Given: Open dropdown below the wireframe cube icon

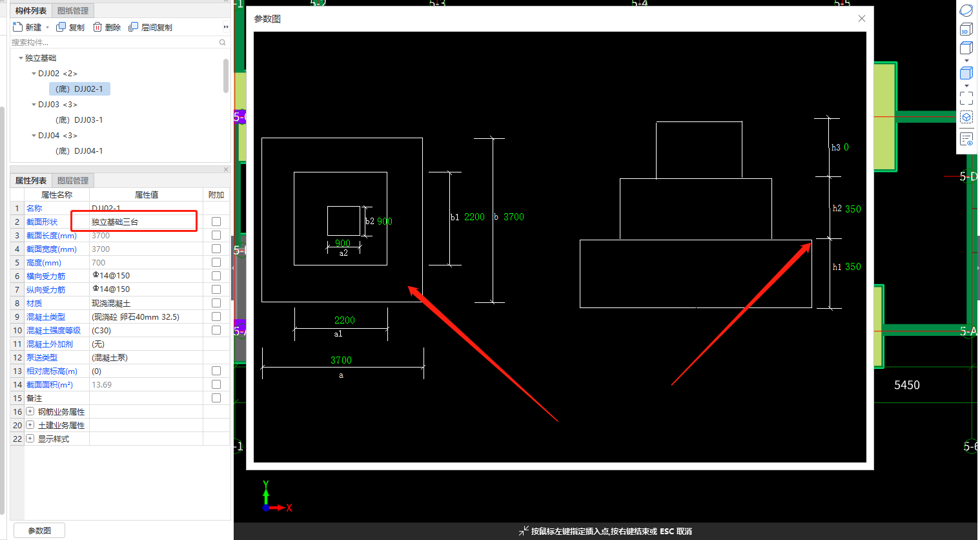Looking at the screenshot, I should (966, 60).
